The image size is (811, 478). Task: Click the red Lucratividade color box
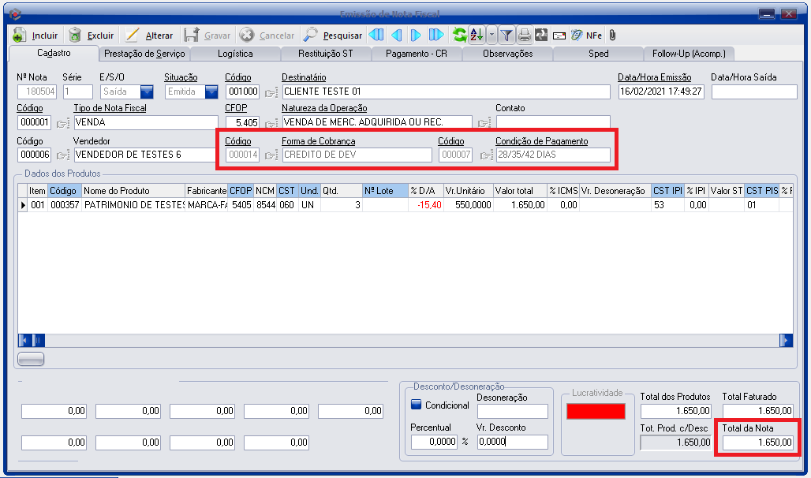[596, 410]
